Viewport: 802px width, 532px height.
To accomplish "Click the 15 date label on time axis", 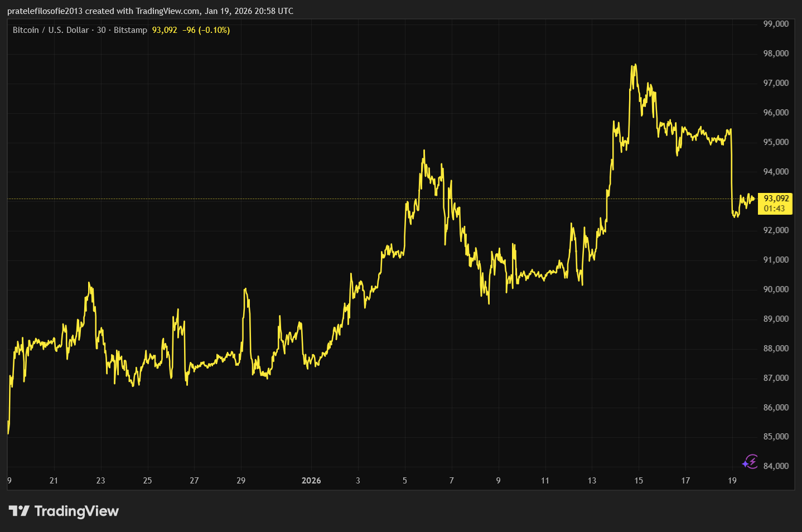I will point(639,481).
